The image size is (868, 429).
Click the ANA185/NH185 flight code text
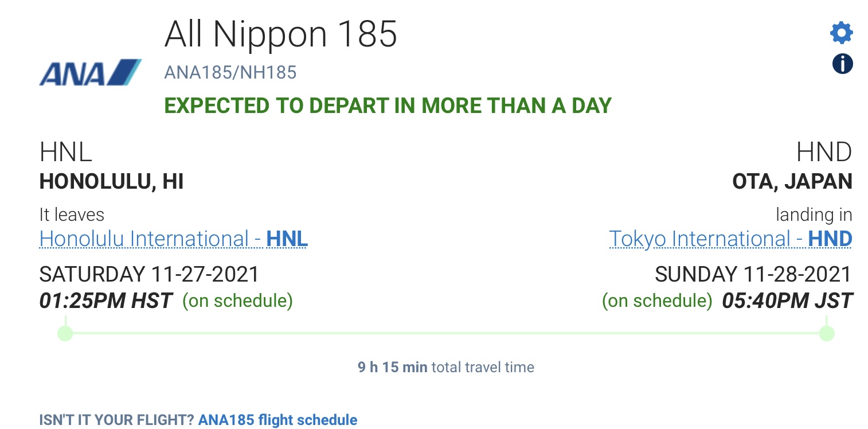[x=230, y=72]
